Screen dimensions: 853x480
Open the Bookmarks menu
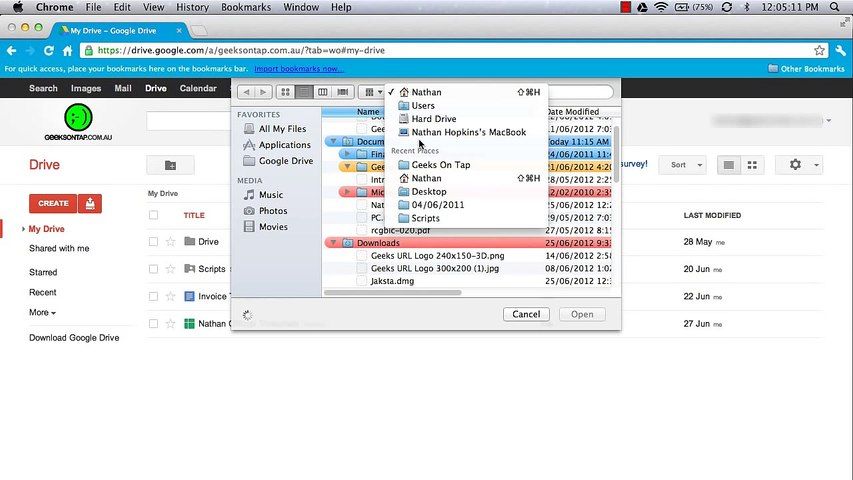tap(246, 7)
